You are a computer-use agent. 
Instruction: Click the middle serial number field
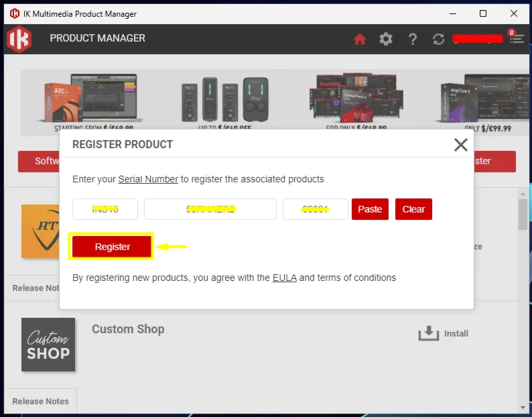210,209
